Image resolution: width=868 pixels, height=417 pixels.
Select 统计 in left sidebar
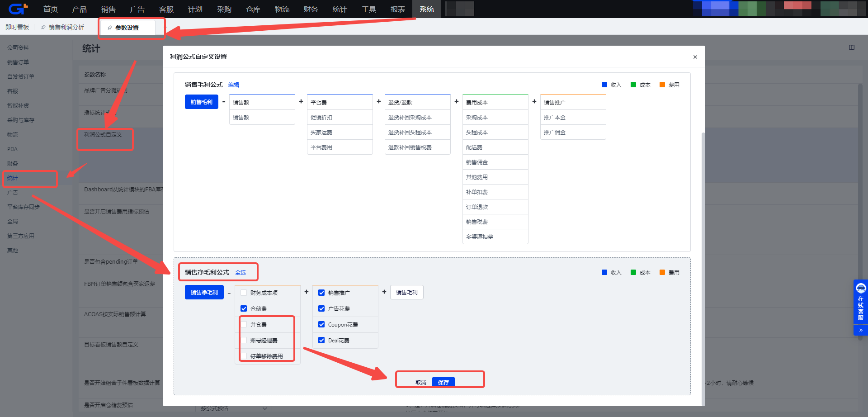pyautogui.click(x=13, y=178)
